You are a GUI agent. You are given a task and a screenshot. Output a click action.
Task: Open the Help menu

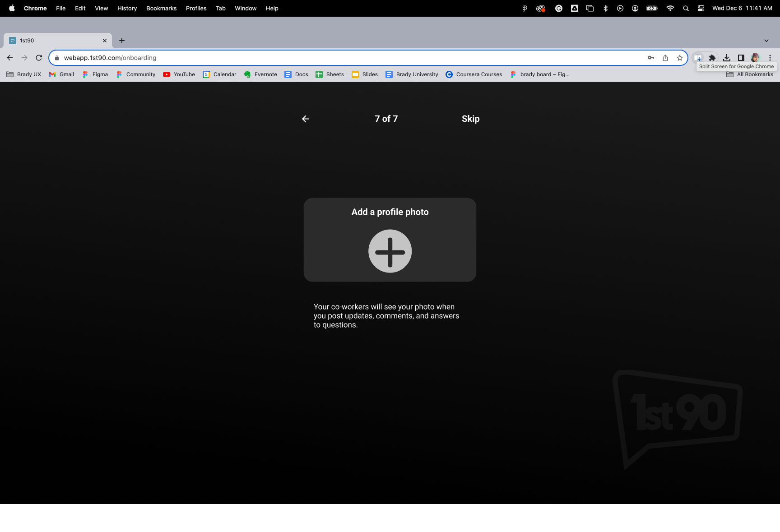(x=272, y=8)
